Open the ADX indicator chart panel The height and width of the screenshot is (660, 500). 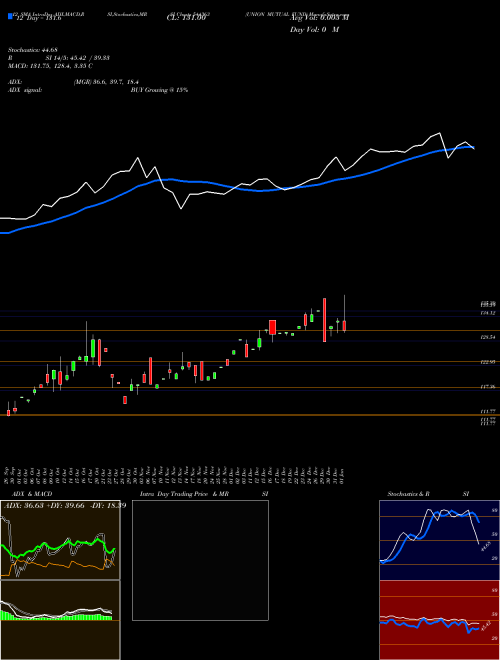(x=60, y=540)
